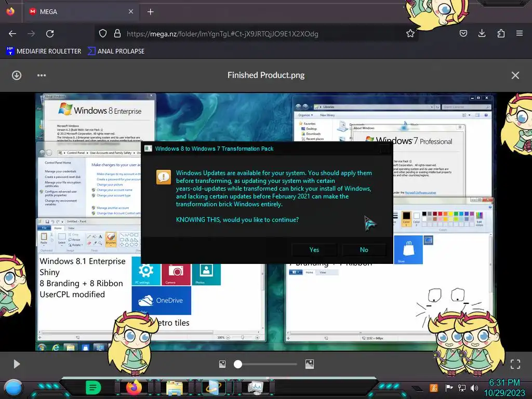Viewport: 532px width, 399px height.
Task: Enter fullscreen mode in the image viewer
Action: [515, 364]
